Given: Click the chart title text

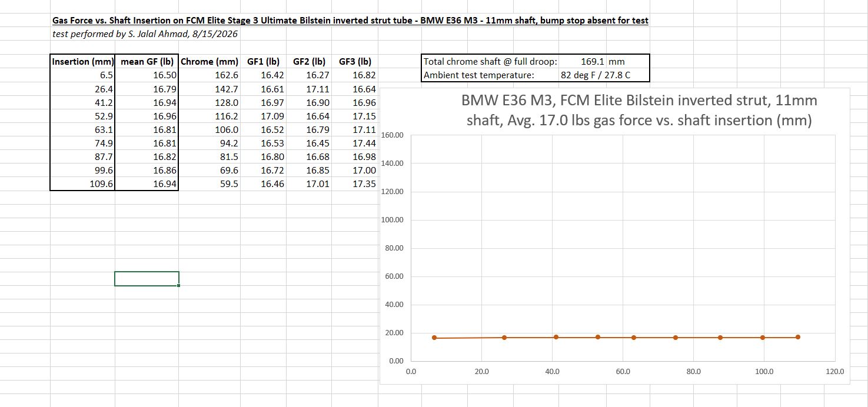Looking at the screenshot, I should pos(639,111).
